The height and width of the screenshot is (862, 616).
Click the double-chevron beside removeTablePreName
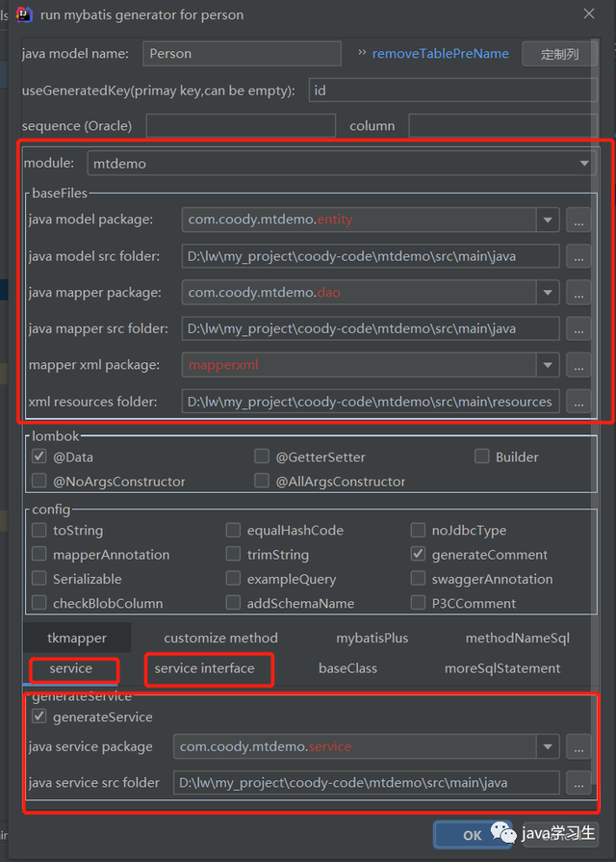[362, 53]
